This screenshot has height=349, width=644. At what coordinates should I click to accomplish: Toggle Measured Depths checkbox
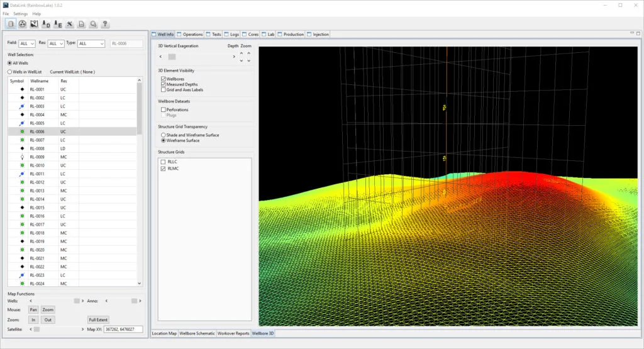click(x=164, y=84)
